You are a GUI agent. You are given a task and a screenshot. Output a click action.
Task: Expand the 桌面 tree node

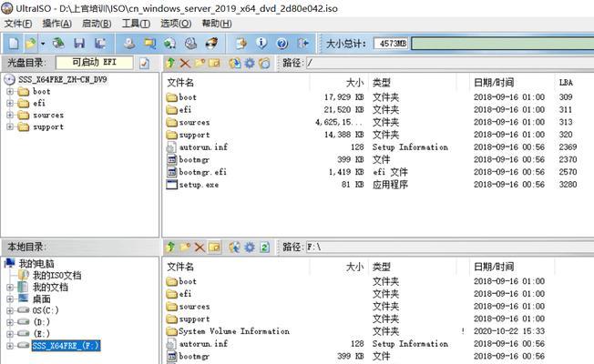pyautogui.click(x=10, y=298)
